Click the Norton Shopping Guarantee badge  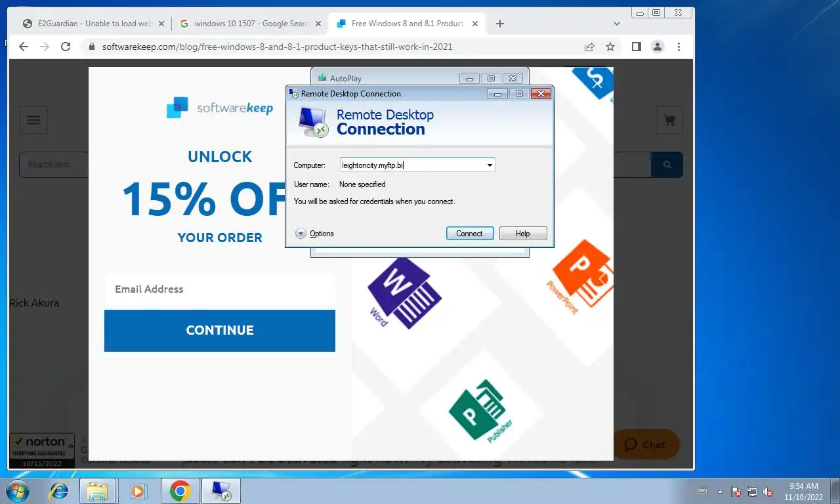tap(42, 450)
